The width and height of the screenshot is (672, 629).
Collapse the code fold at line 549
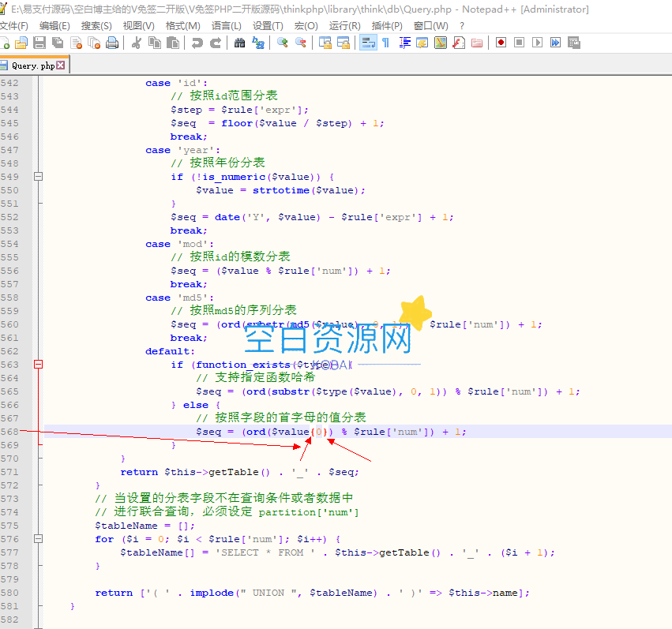point(37,177)
